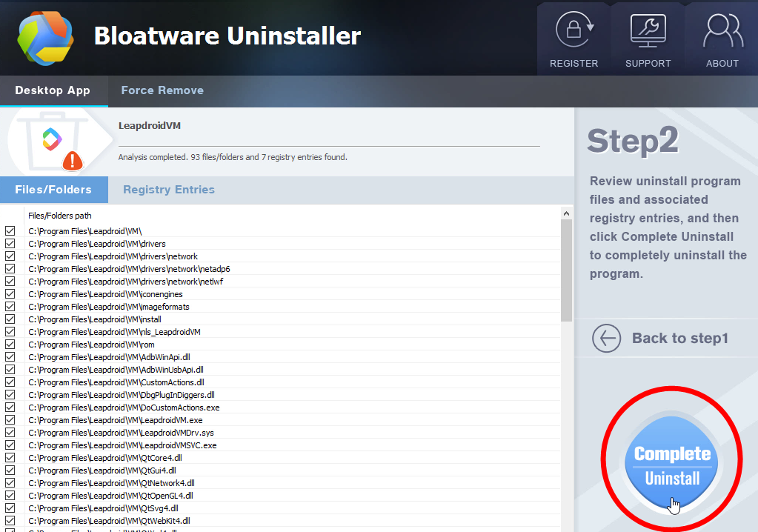The height and width of the screenshot is (532, 758).
Task: Toggle checkbox for drivers\network\netadp6
Action: click(x=10, y=269)
